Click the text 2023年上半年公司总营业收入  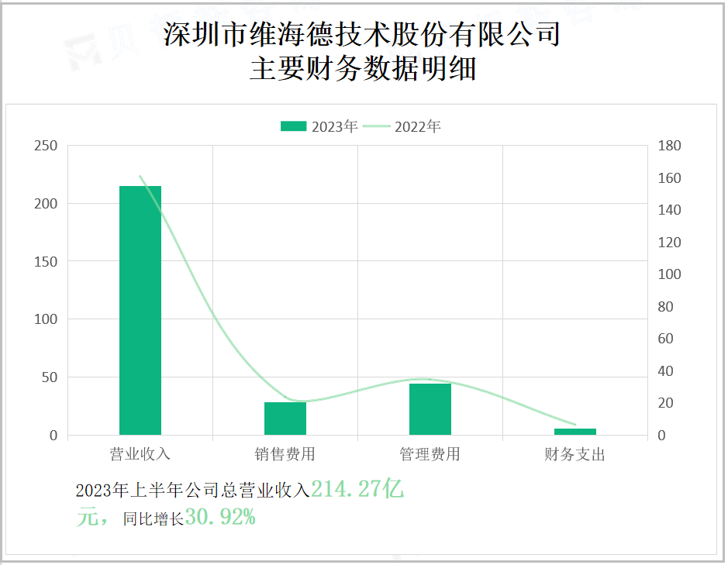pos(193,491)
